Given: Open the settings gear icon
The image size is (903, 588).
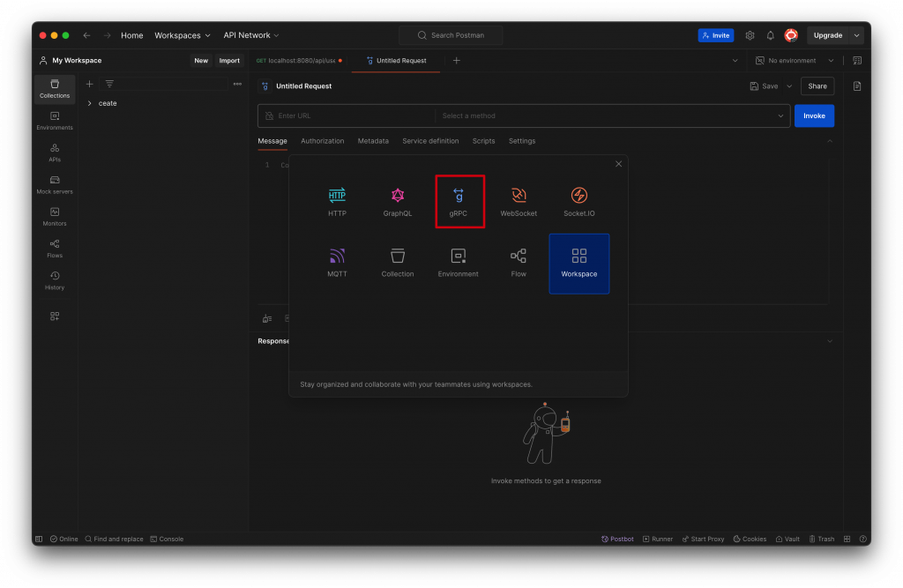Looking at the screenshot, I should coord(750,35).
